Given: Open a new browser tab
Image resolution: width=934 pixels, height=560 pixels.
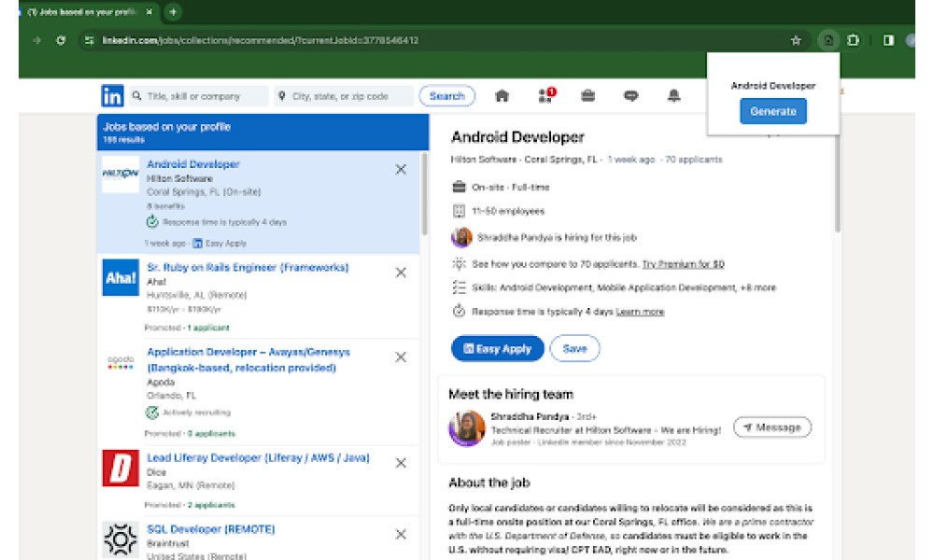Looking at the screenshot, I should (173, 12).
